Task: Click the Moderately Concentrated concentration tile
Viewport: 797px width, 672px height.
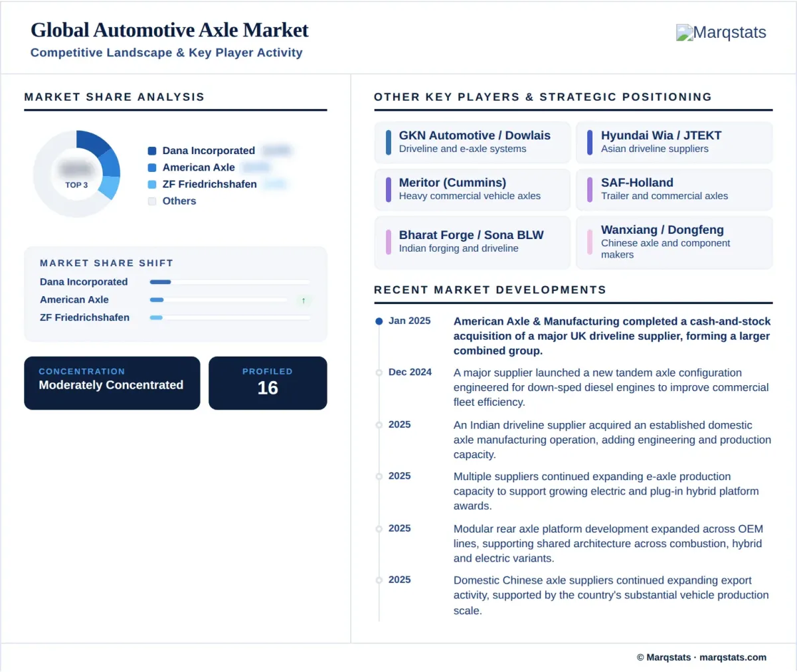Action: coord(112,383)
